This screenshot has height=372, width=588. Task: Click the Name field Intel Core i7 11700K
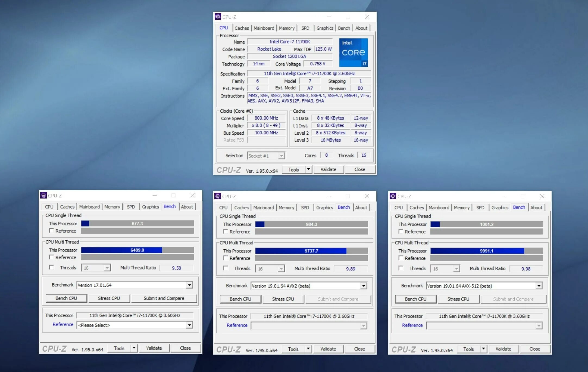290,42
